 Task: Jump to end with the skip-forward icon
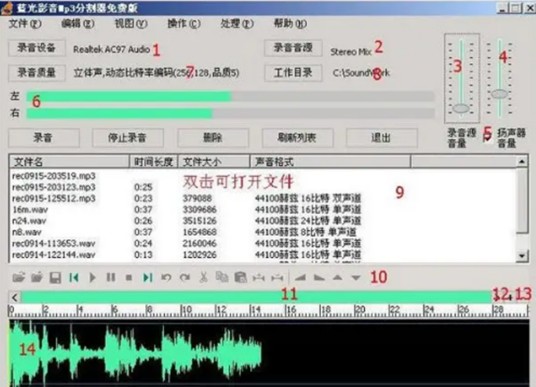[x=148, y=277]
